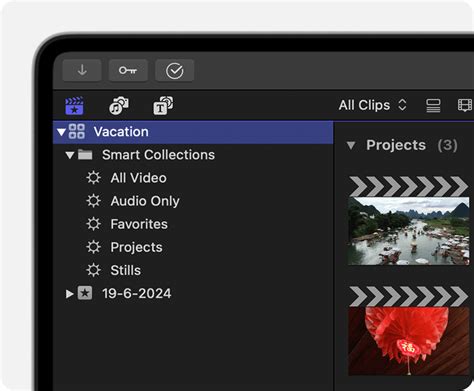Open Background Tasks checkmark button
This screenshot has width=474, height=391.
(175, 70)
